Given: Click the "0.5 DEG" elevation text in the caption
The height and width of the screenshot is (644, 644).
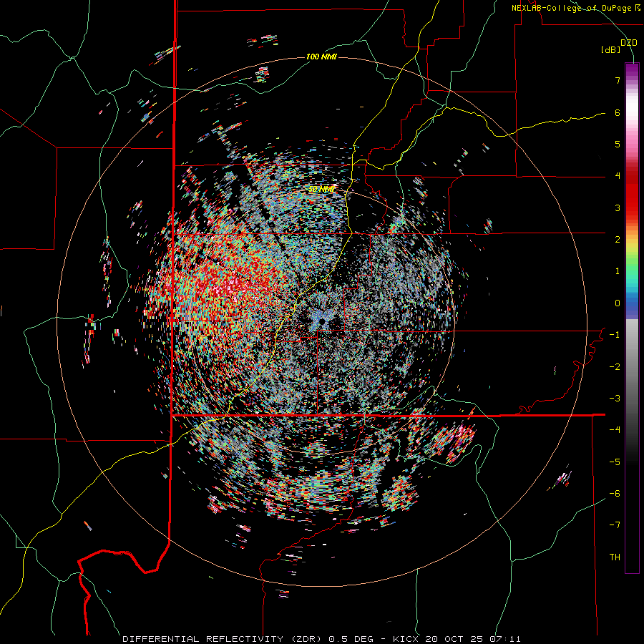Looking at the screenshot, I should [351, 639].
